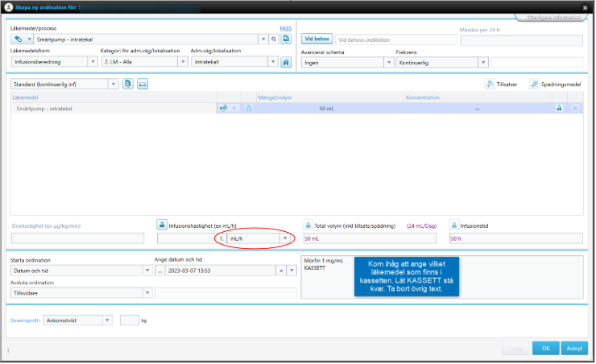The width and height of the screenshot is (596, 364).
Task: Open the FASS link
Action: pyautogui.click(x=285, y=28)
